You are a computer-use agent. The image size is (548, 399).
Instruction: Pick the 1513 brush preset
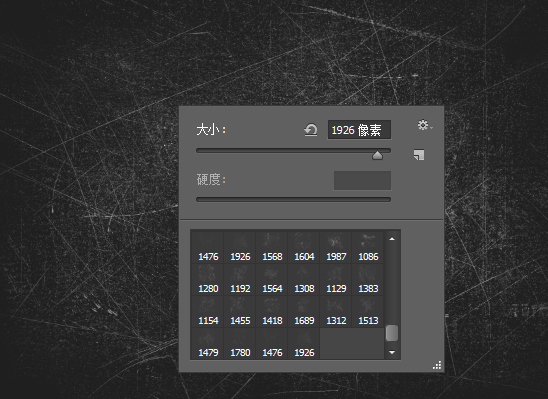tap(368, 311)
